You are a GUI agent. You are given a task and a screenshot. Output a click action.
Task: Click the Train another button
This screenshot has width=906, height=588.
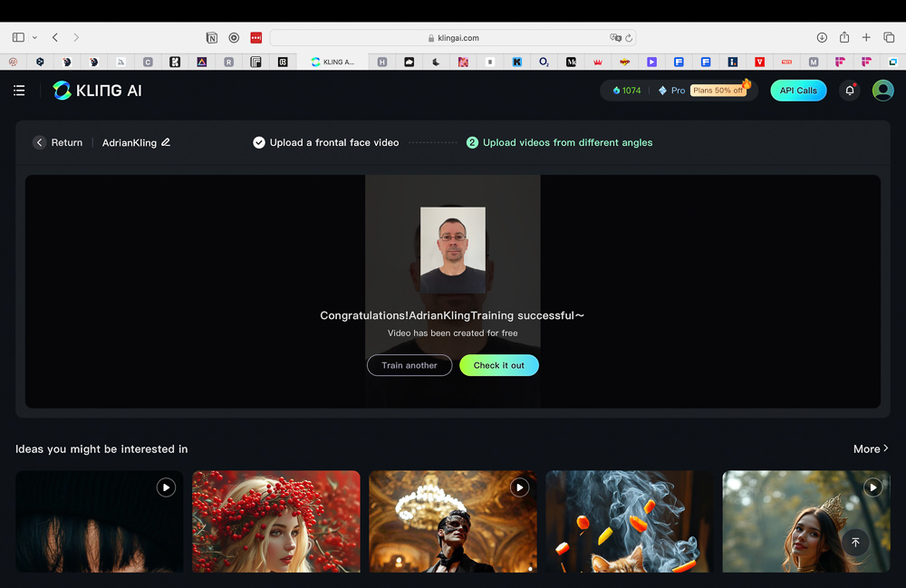click(x=410, y=365)
